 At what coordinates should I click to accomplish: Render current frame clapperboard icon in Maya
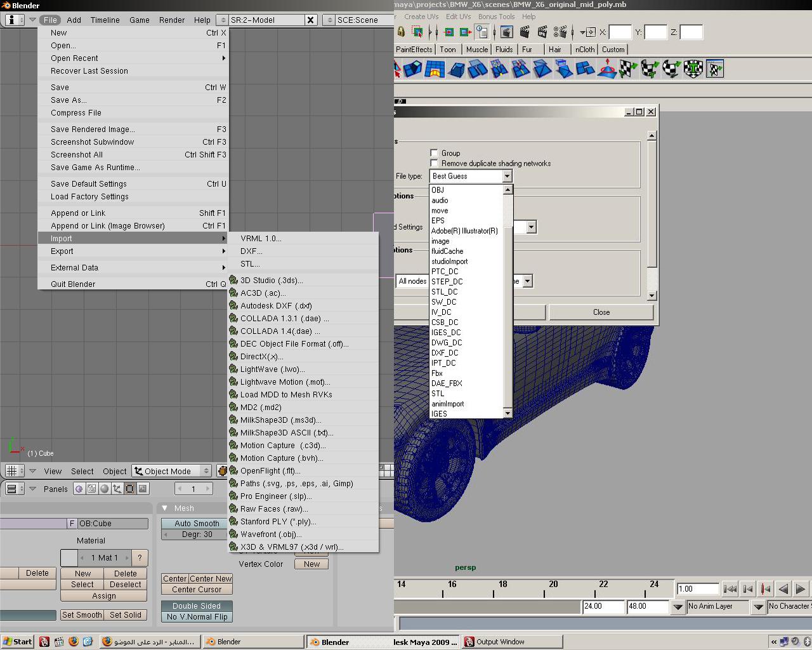tap(525, 32)
